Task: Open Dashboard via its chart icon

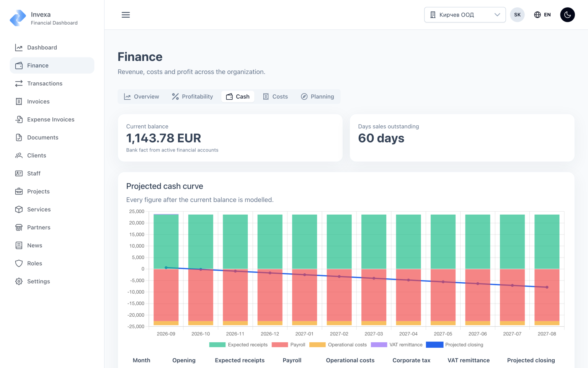Action: click(x=19, y=48)
